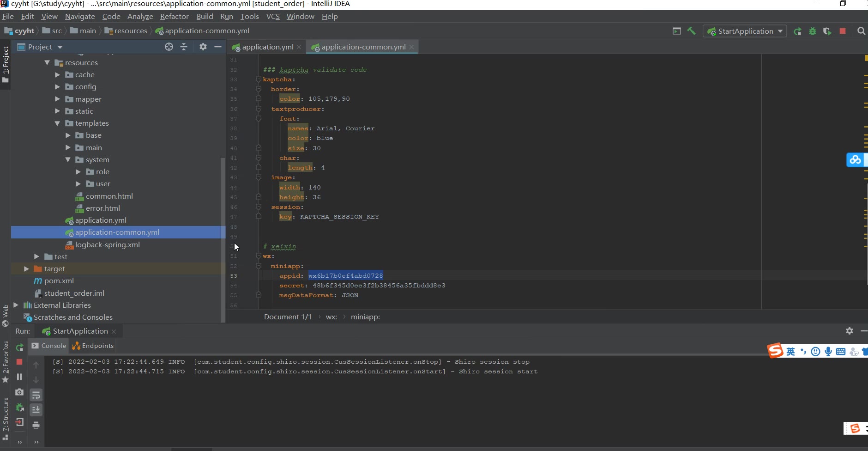The image size is (868, 451).
Task: Toggle the fold marker beside kaptcha:
Action: coord(259,79)
